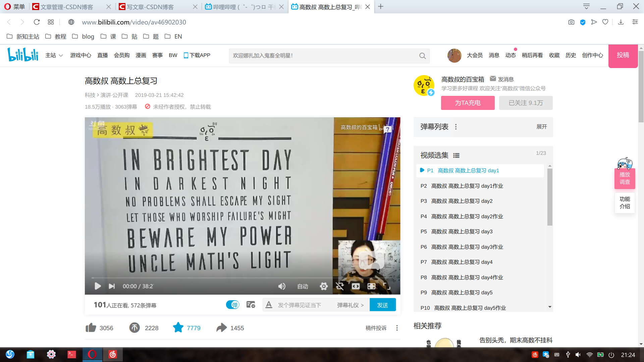Toggle loop playback icon in player
The image size is (644, 362).
340,286
